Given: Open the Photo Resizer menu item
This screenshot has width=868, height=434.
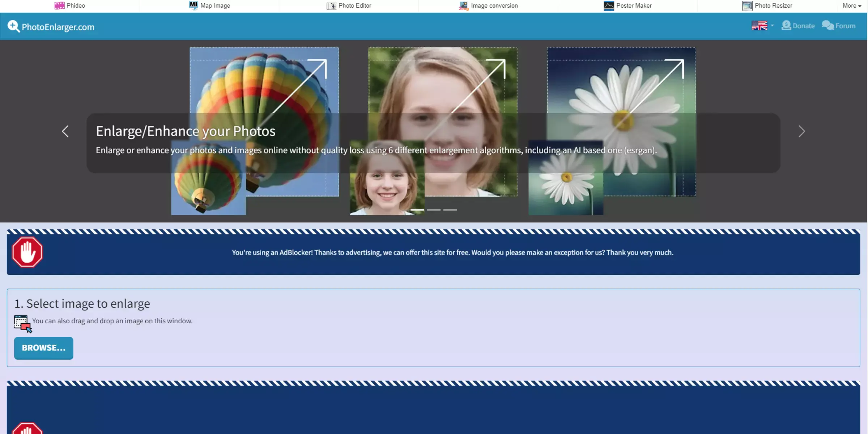Looking at the screenshot, I should (767, 6).
